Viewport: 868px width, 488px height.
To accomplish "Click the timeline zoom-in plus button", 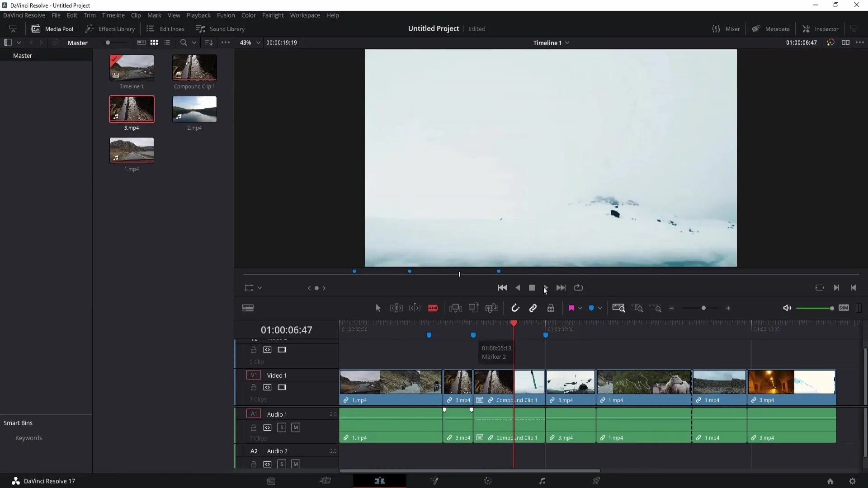I will (x=728, y=308).
